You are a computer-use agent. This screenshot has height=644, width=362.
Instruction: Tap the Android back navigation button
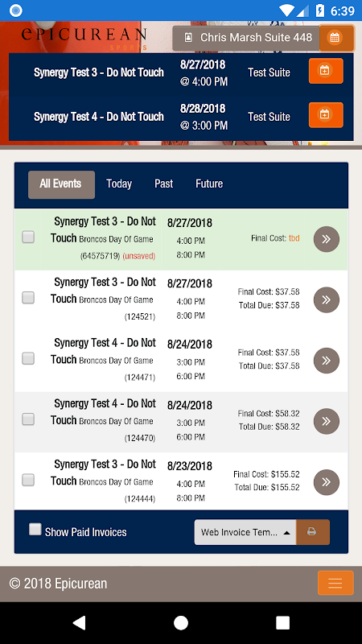tap(79, 622)
